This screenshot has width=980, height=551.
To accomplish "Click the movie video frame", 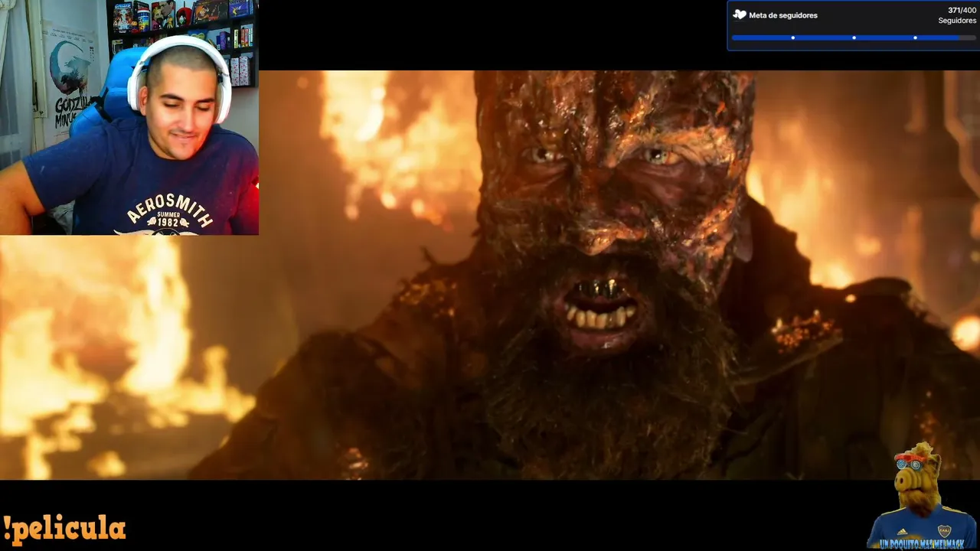I will coord(490,275).
